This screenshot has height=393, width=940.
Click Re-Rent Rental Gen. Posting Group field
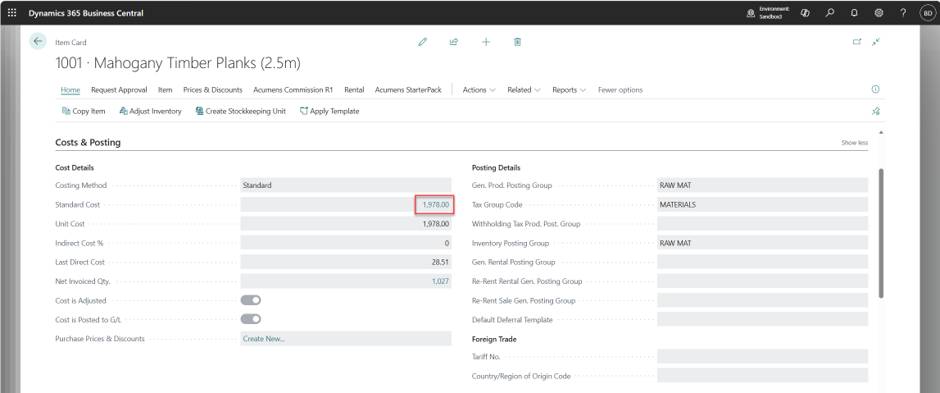pyautogui.click(x=763, y=281)
